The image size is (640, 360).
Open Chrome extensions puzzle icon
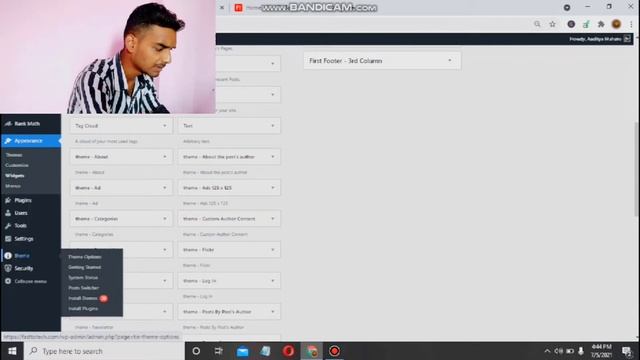point(601,24)
